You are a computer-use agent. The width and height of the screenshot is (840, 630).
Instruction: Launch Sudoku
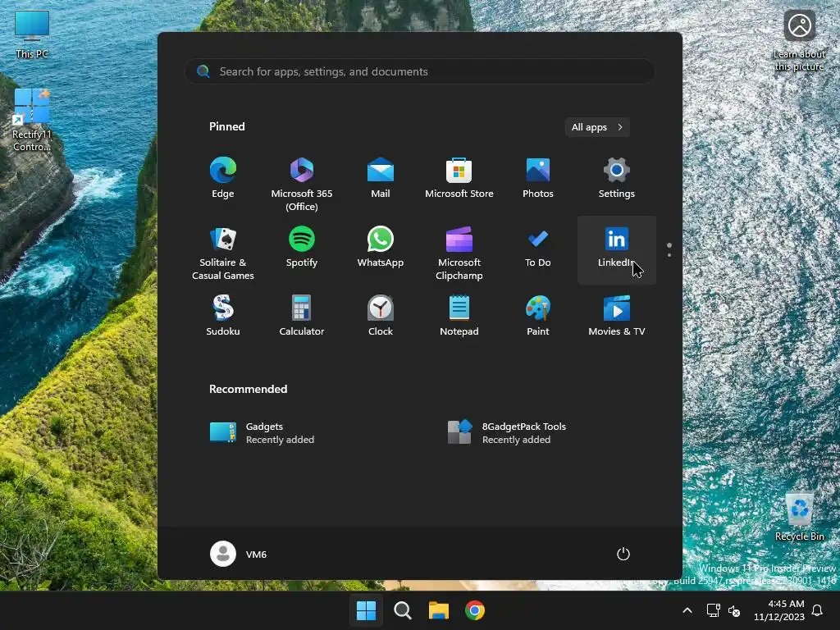(x=223, y=316)
